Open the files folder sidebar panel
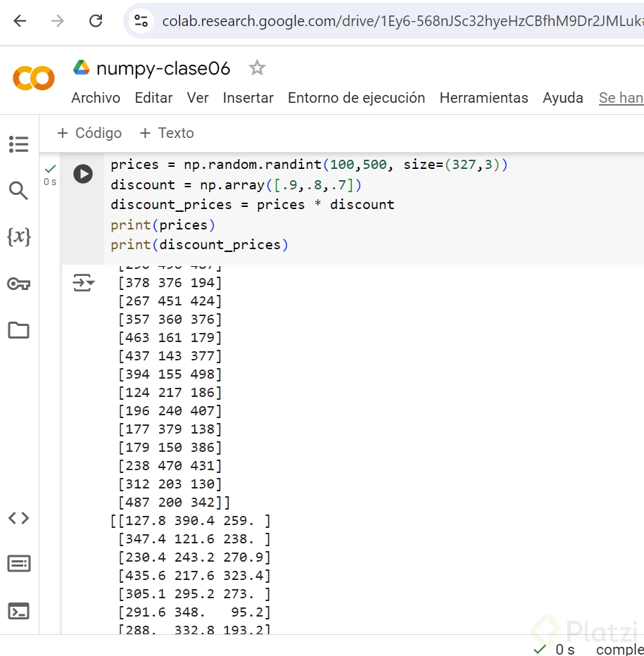Screen dimensions: 644x656 tap(18, 330)
